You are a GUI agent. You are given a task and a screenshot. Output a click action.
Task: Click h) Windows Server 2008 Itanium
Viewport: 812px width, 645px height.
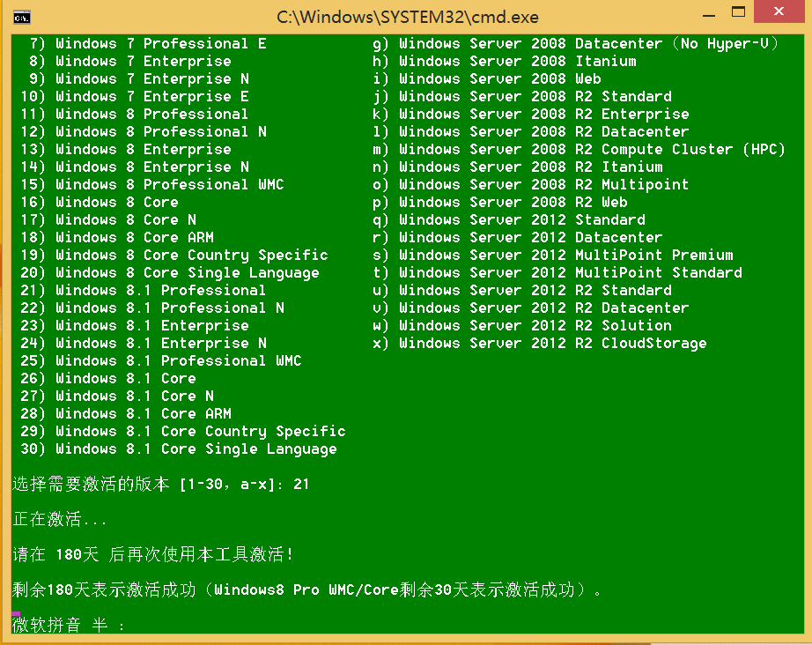505,61
